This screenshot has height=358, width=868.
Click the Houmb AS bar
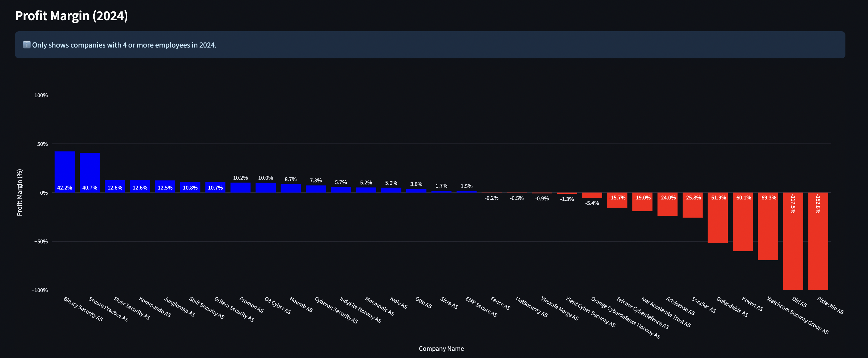point(291,188)
